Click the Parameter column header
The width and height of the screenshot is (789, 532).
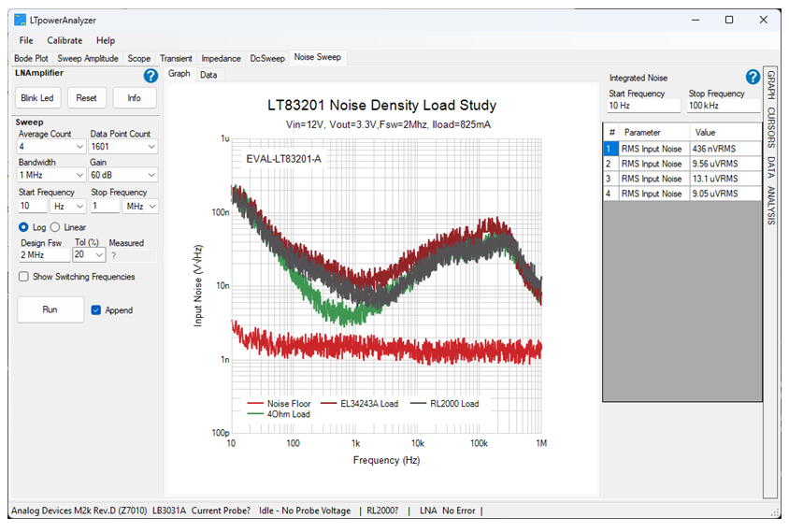653,133
